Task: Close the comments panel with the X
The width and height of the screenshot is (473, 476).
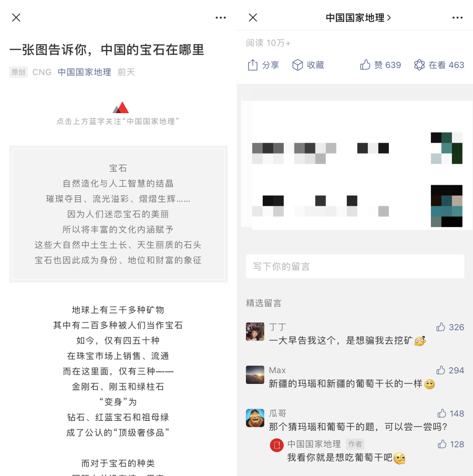Action: (x=253, y=17)
